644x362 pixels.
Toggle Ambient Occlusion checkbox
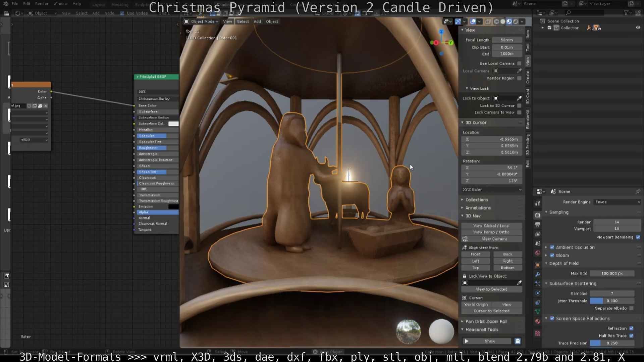[x=552, y=247]
